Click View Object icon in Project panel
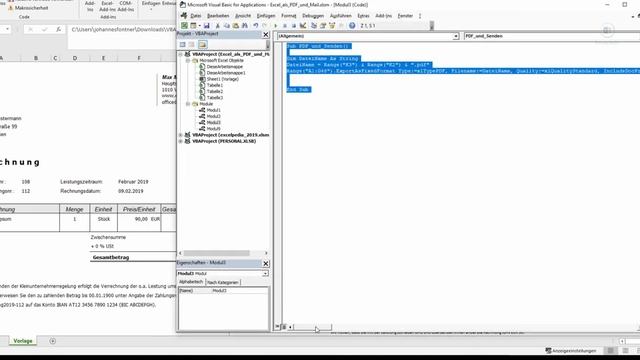The height and width of the screenshot is (360, 640). point(191,44)
